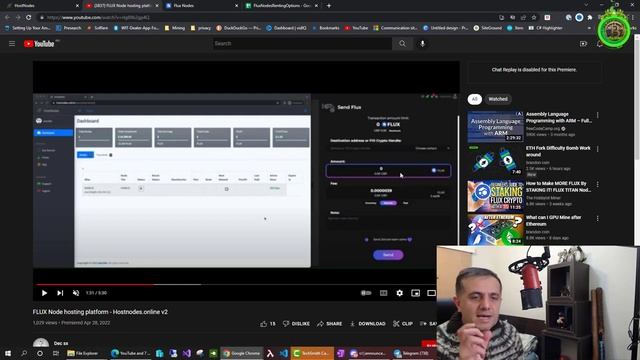Click the magnifier search button
Viewport: 640px width, 360px height.
(402, 44)
